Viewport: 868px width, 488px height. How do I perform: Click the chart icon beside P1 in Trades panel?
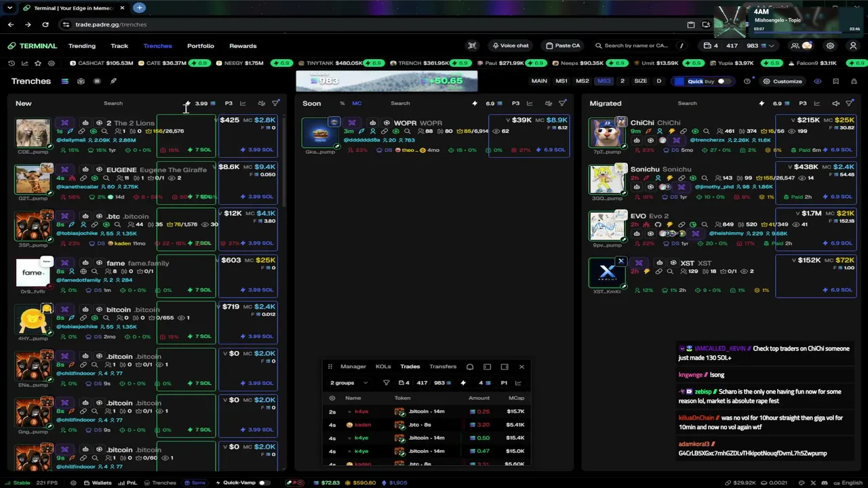tap(518, 383)
